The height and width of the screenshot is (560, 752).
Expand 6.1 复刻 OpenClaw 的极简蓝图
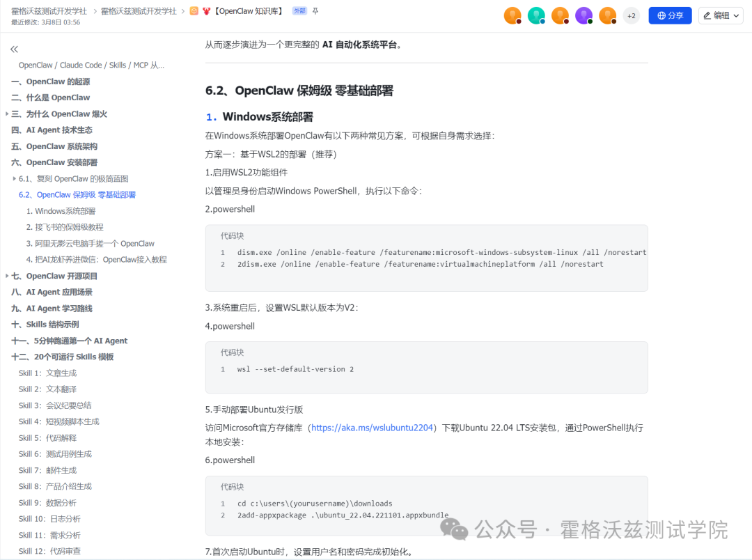pyautogui.click(x=15, y=178)
